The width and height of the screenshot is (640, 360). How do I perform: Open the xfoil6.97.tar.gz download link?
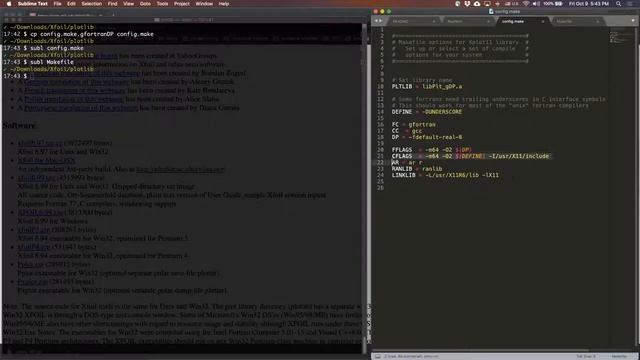[40, 143]
